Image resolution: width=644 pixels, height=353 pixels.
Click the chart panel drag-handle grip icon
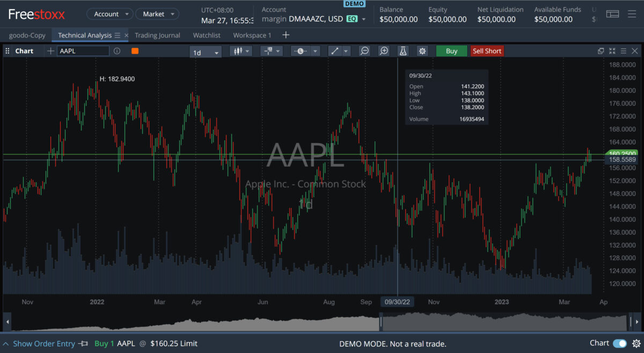[8, 51]
